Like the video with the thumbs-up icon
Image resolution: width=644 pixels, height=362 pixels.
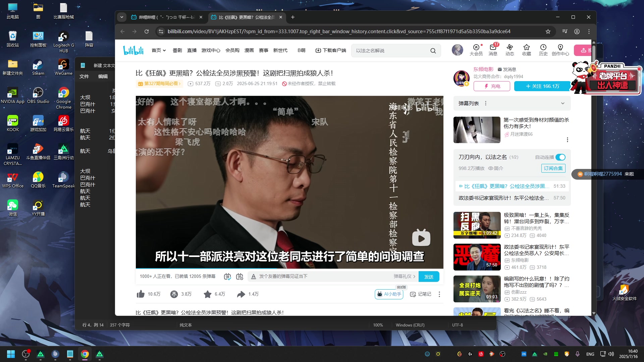(x=141, y=294)
